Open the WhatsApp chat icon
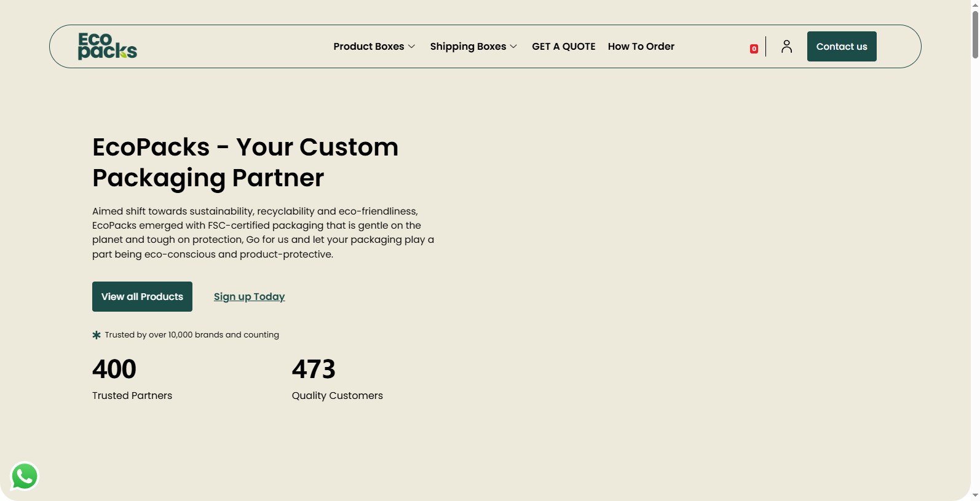The width and height of the screenshot is (980, 501). click(x=25, y=476)
